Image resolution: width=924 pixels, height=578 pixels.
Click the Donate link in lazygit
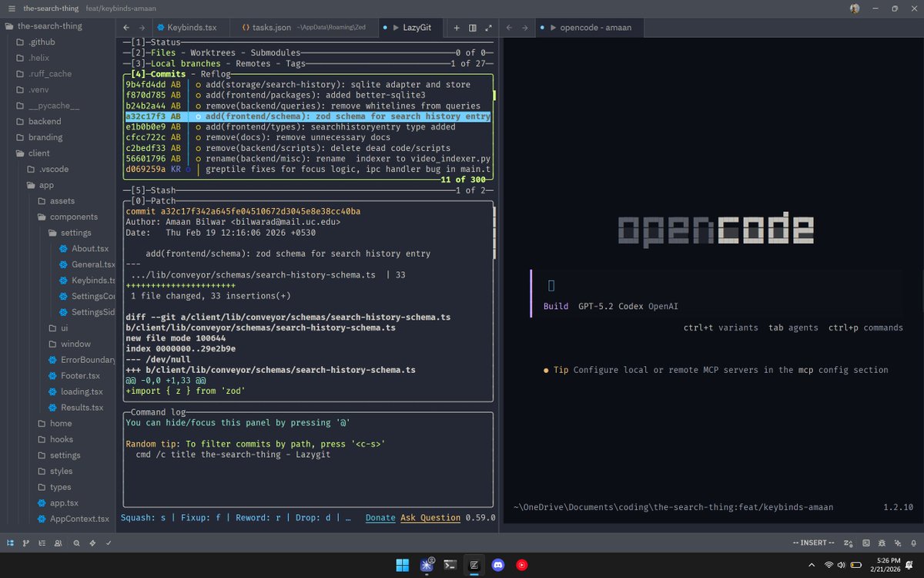click(380, 518)
